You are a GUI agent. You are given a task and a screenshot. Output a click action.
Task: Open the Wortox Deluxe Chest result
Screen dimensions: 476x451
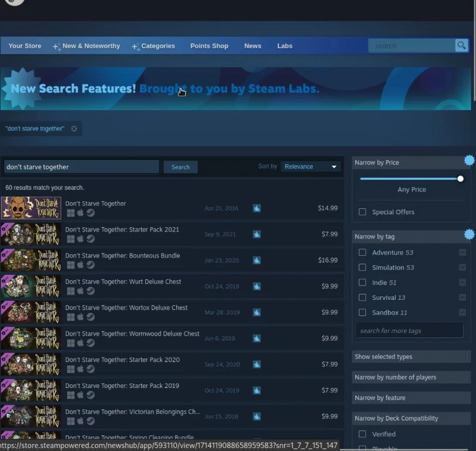click(172, 312)
